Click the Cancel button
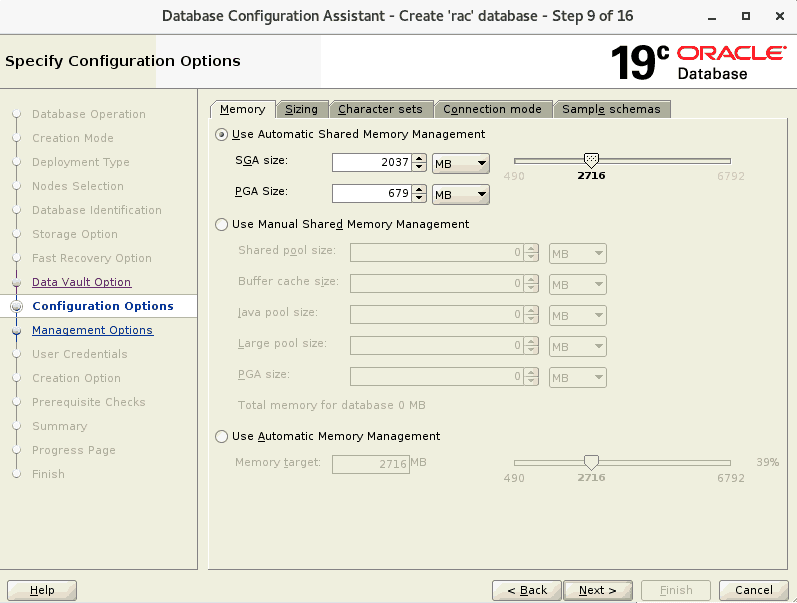This screenshot has width=797, height=603. (x=754, y=590)
